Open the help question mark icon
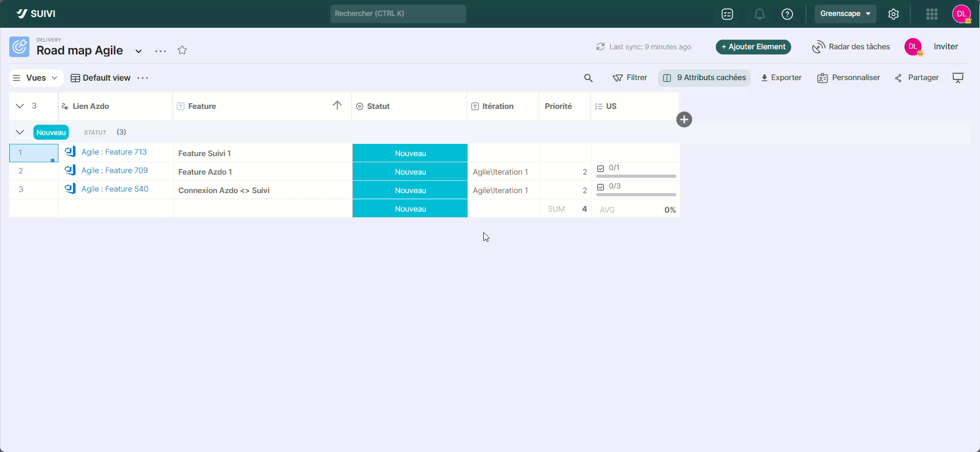This screenshot has width=980, height=452. click(787, 14)
